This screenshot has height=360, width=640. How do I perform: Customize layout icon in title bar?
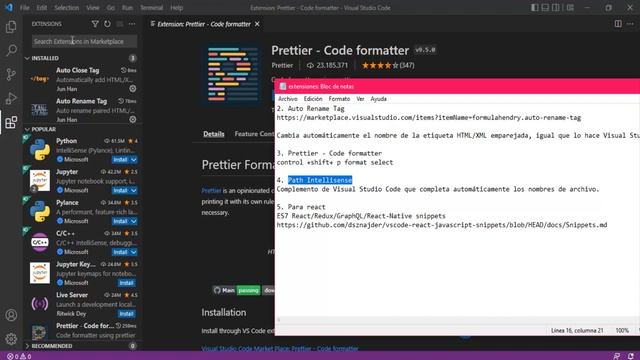click(570, 8)
